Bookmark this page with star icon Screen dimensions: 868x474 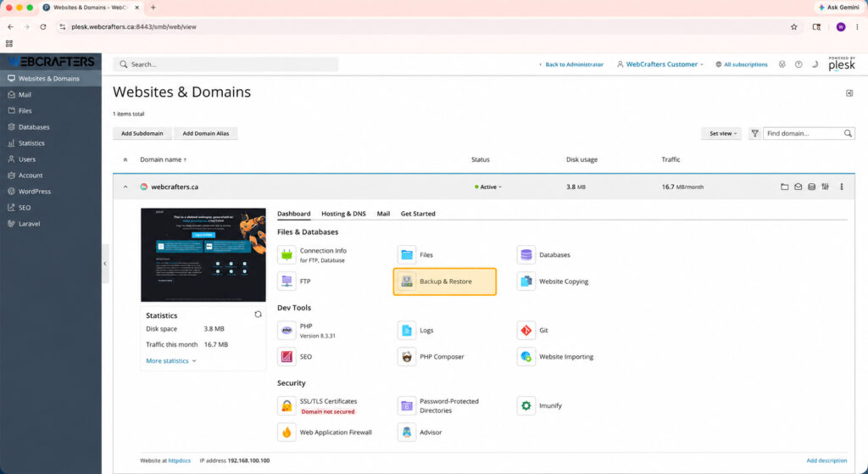tap(793, 26)
